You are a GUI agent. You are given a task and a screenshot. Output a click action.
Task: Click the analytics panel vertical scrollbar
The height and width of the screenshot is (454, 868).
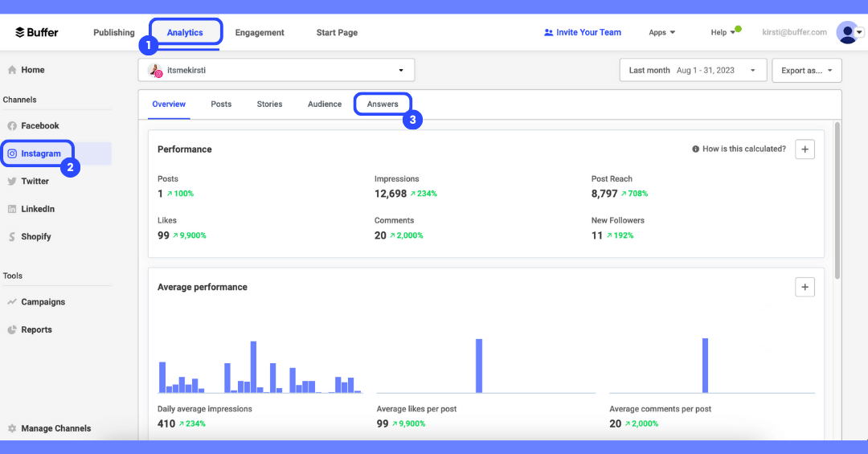pos(837,200)
